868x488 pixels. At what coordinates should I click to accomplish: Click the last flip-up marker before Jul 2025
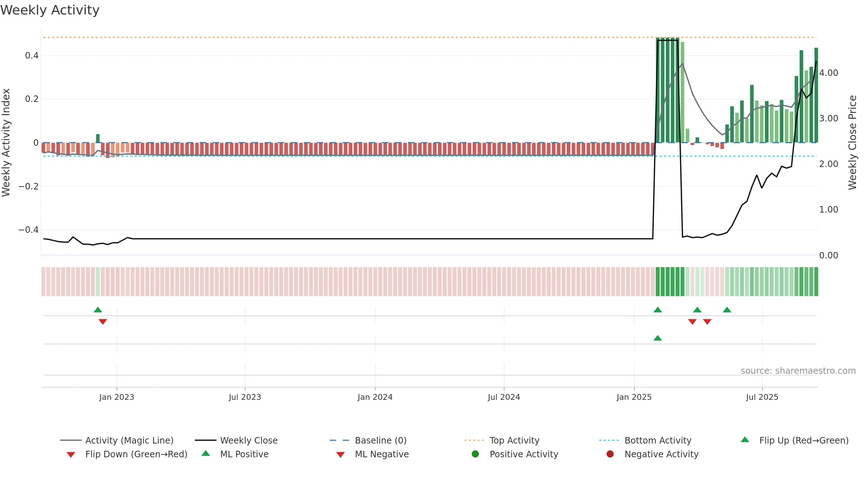727,310
